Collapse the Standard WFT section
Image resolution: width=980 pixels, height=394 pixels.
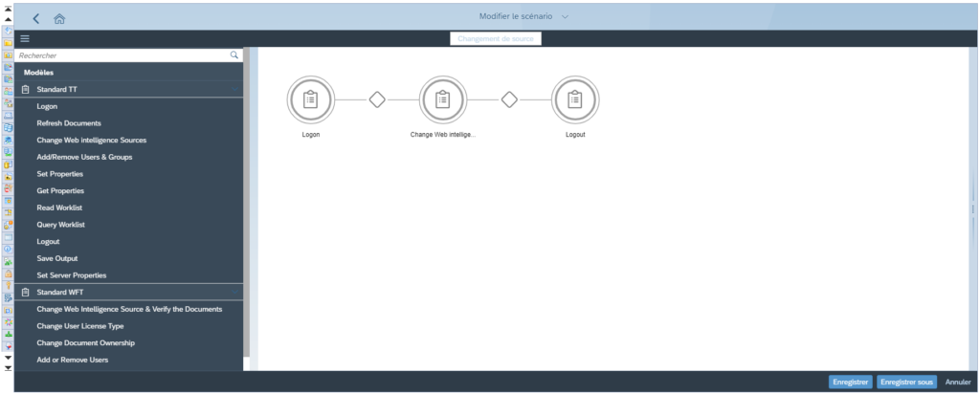coord(235,292)
